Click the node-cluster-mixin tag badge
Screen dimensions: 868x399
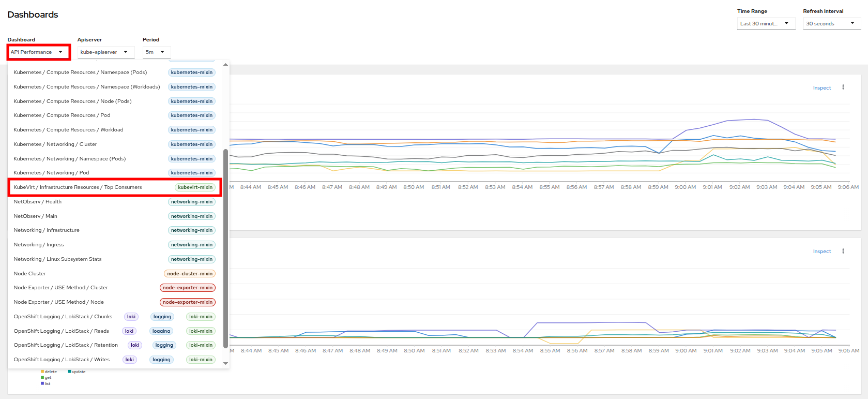click(189, 274)
